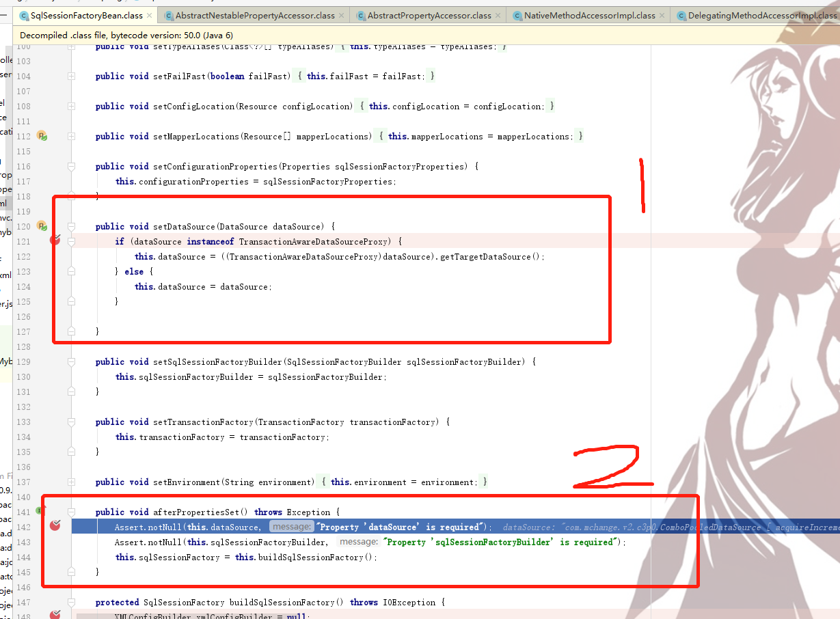The image size is (840, 619).
Task: Click the folded body of setEnvironment
Action: [x=404, y=482]
